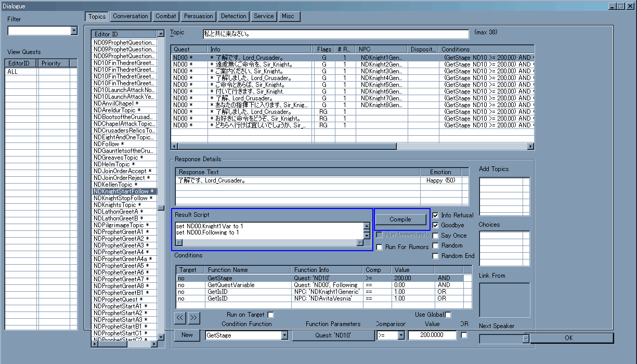The height and width of the screenshot is (364, 637).
Task: Select the NDJoinOrderAccept topic
Action: pyautogui.click(x=124, y=171)
